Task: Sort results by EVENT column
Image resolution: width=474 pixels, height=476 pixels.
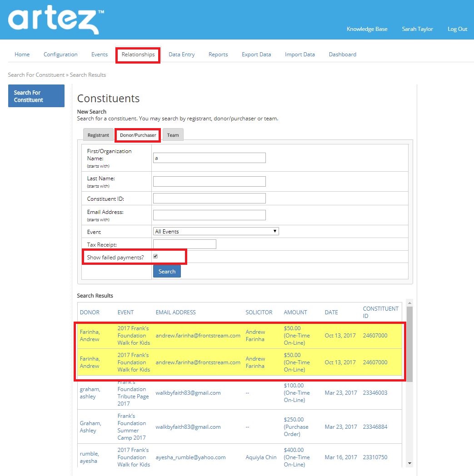Action: pyautogui.click(x=125, y=312)
